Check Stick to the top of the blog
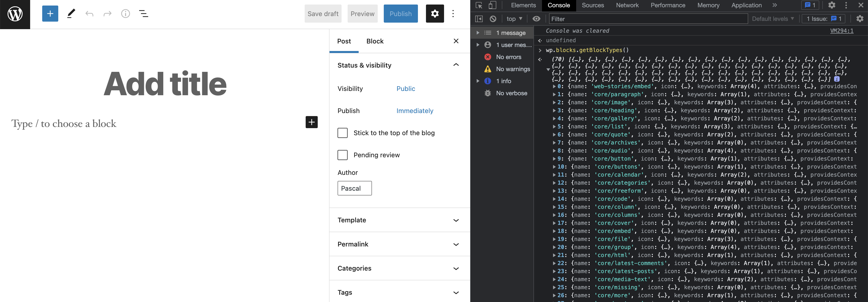868x302 pixels. (x=342, y=133)
